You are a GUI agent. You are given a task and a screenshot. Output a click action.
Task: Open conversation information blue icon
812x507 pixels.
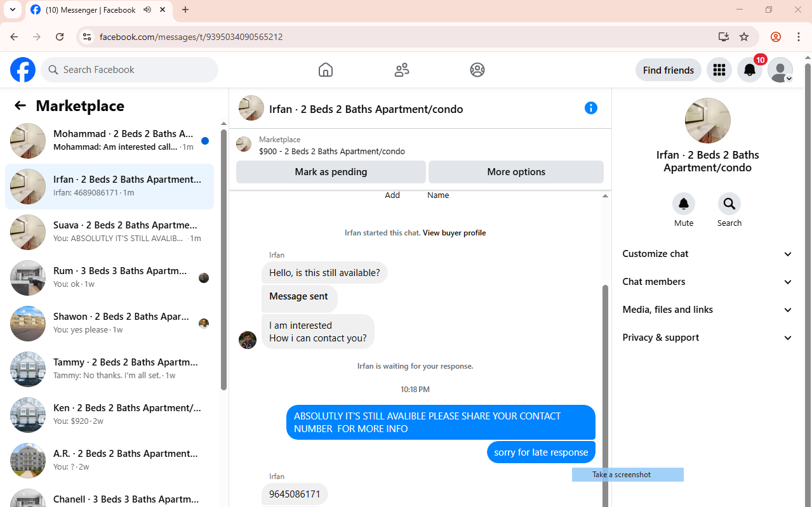pos(591,108)
